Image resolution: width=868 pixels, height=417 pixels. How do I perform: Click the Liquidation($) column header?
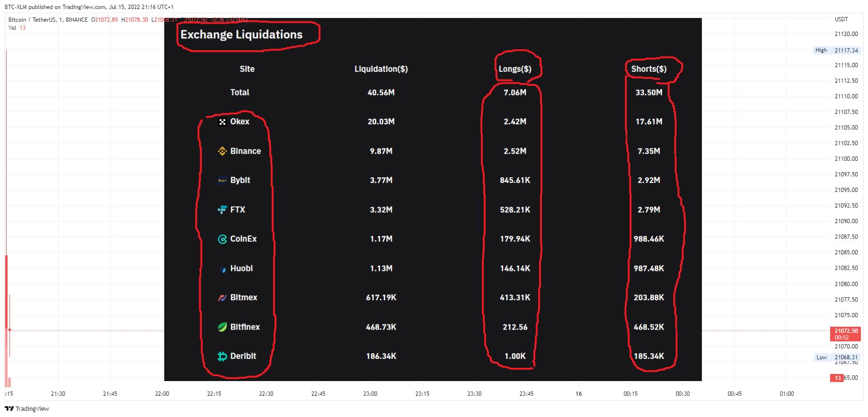click(x=381, y=69)
